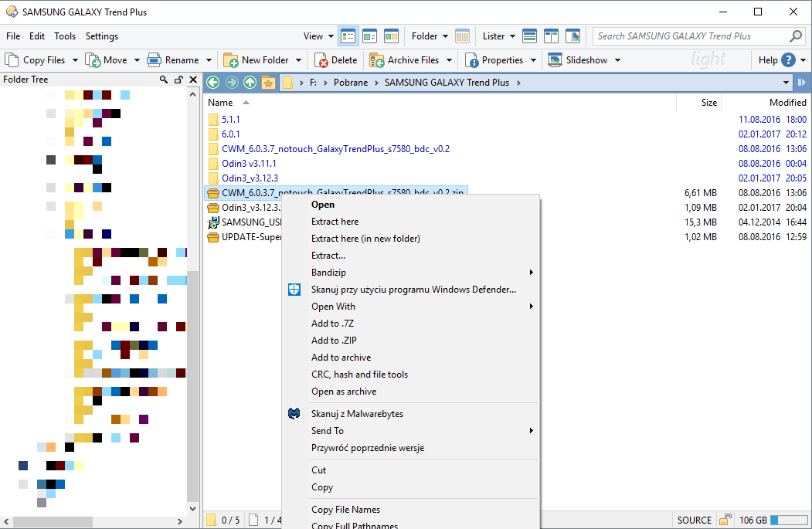Click the Details view mode icon
812x529 pixels.
click(x=348, y=36)
